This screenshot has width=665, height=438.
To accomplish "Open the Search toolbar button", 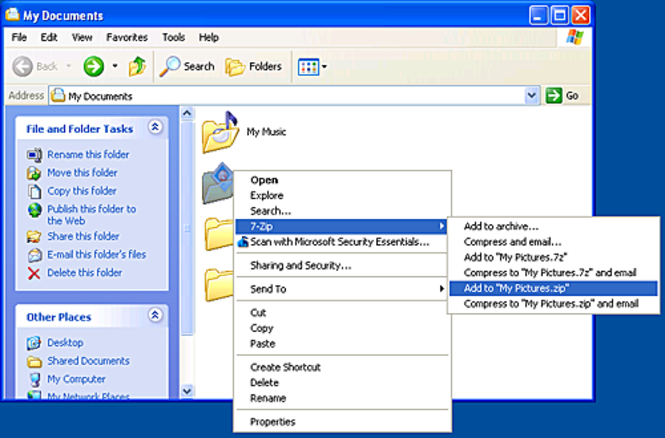I will pos(188,67).
